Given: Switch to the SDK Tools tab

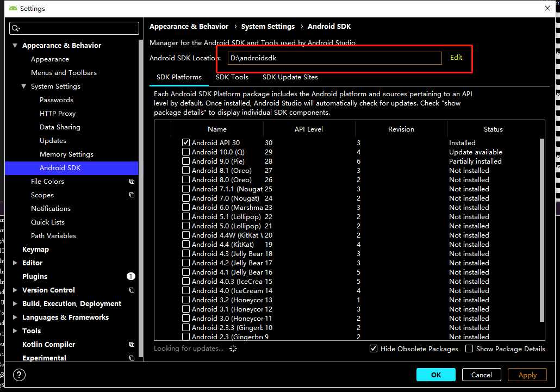Looking at the screenshot, I should pos(232,77).
